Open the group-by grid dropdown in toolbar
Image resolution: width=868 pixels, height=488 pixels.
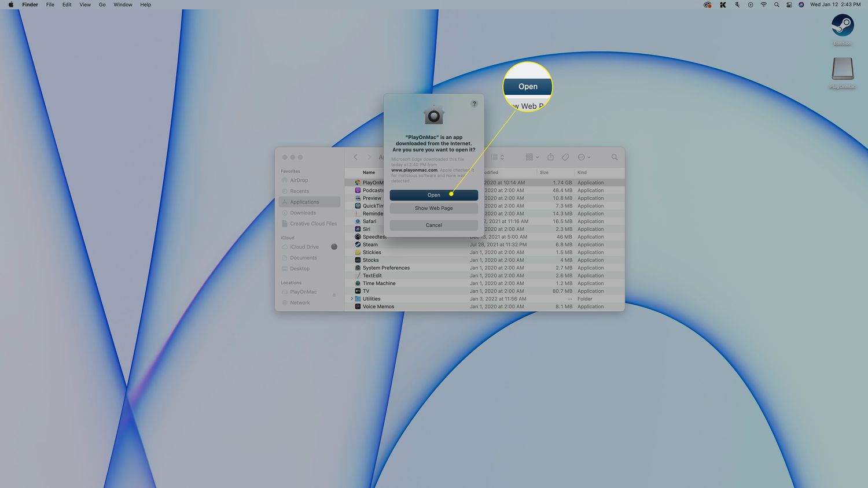(x=532, y=157)
